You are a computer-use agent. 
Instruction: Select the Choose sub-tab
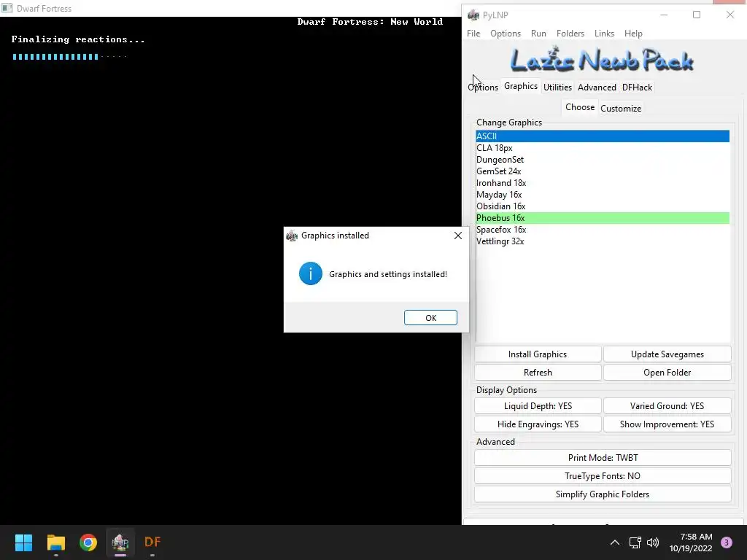pos(580,107)
